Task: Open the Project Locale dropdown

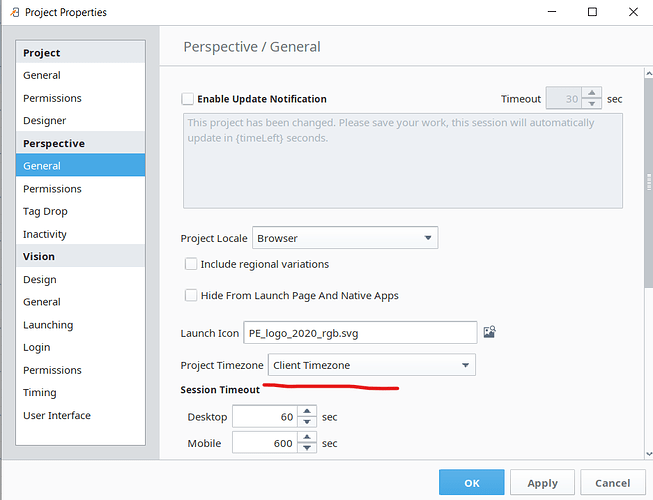Action: click(345, 238)
